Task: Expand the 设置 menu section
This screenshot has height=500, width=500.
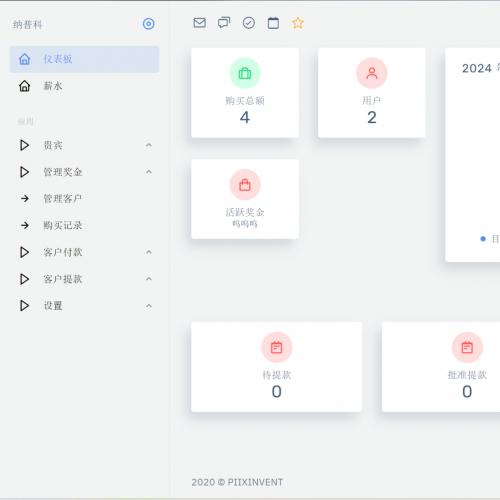Action: pyautogui.click(x=84, y=306)
